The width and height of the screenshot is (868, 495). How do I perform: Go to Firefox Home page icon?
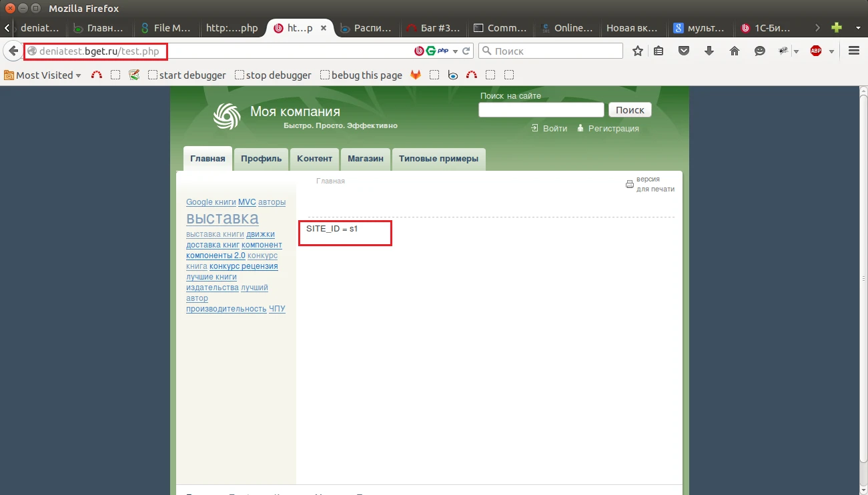pos(735,51)
